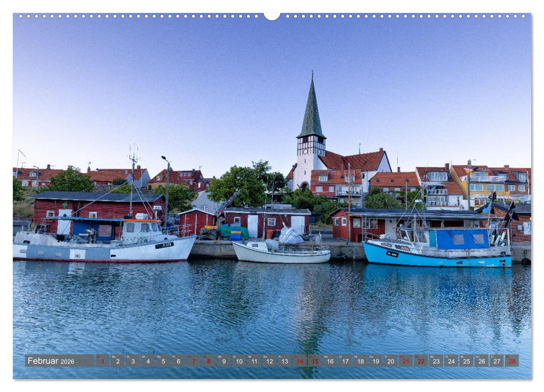Image resolution: width=544 pixels, height=392 pixels.
Task: Select the Februar month label
Action: coord(42,361)
